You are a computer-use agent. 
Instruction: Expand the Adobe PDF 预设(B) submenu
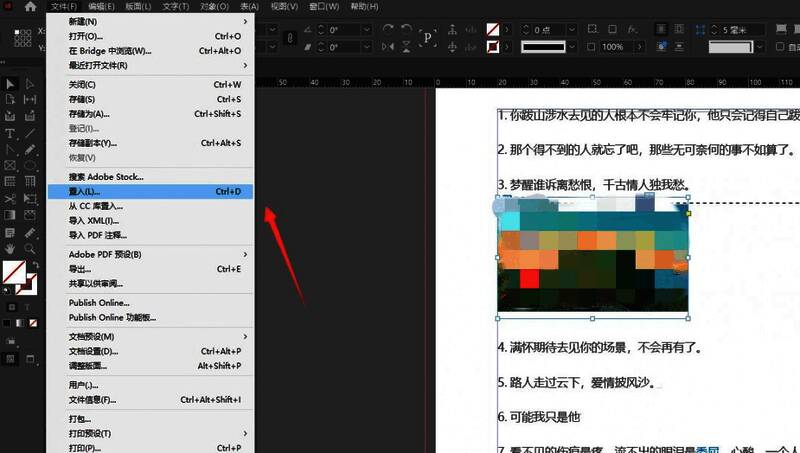pos(150,254)
